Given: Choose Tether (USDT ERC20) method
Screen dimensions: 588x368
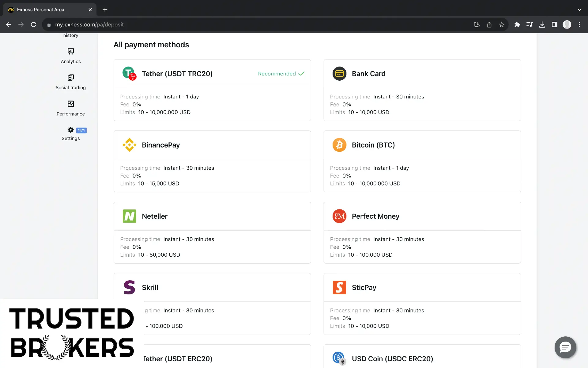Looking at the screenshot, I should coord(227,356).
